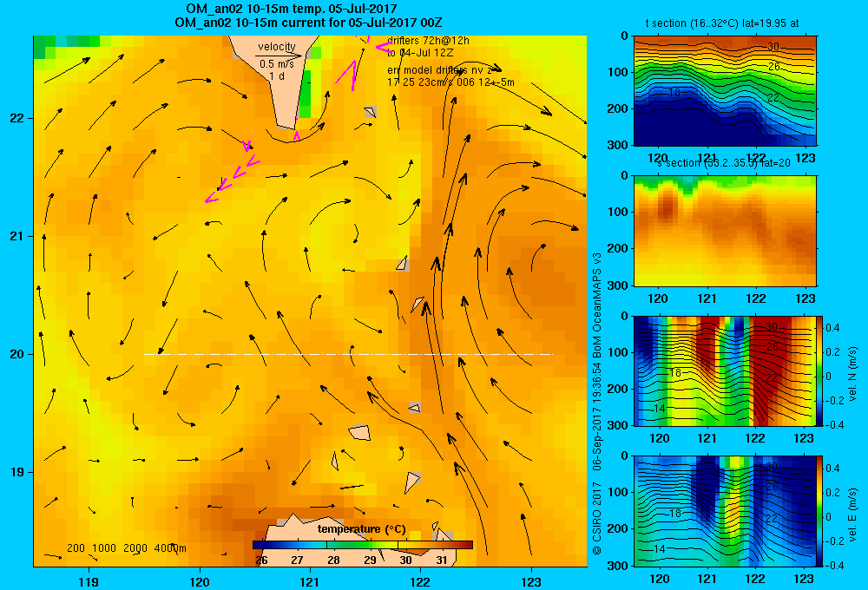Click the 'vel. N (m/s)' axis label
The height and width of the screenshot is (590, 868).
tap(853, 374)
